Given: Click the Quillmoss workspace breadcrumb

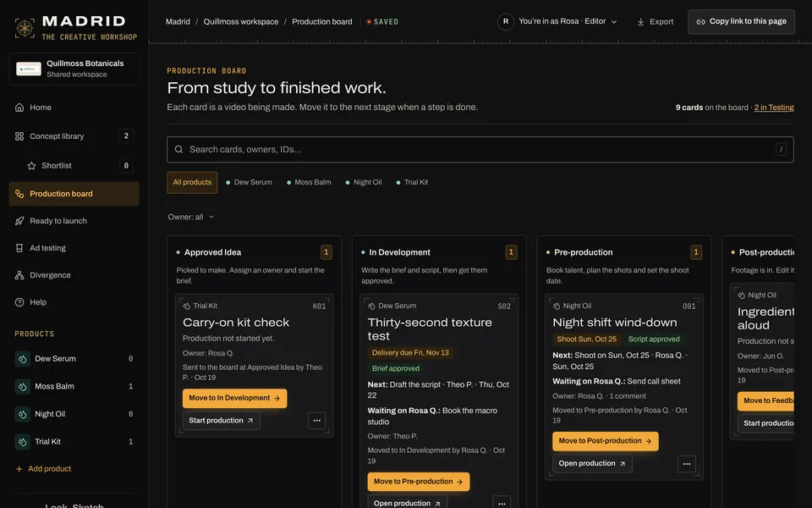Looking at the screenshot, I should [x=241, y=22].
